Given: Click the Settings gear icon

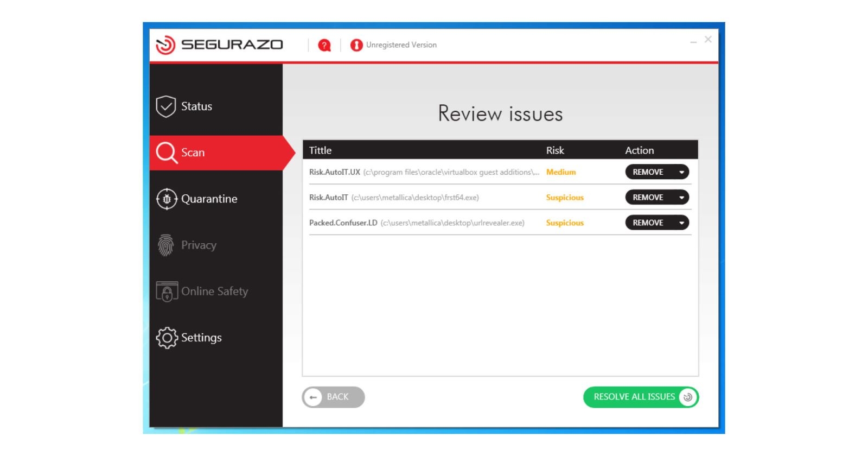Looking at the screenshot, I should (x=167, y=338).
